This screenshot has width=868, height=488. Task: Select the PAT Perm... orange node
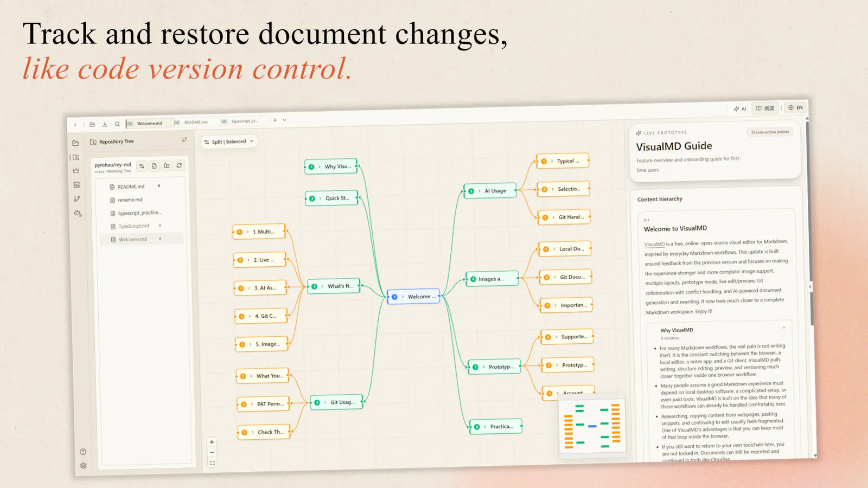click(264, 404)
